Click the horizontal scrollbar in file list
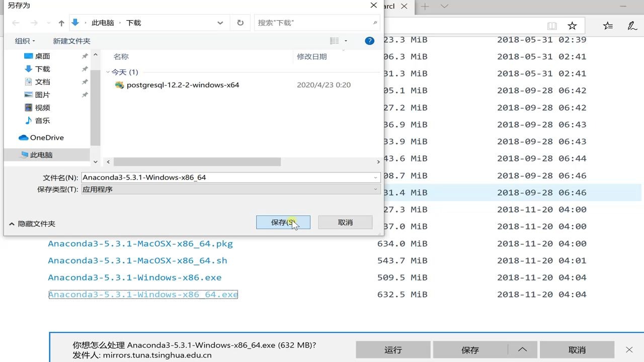This screenshot has height=362, width=644. point(197,162)
